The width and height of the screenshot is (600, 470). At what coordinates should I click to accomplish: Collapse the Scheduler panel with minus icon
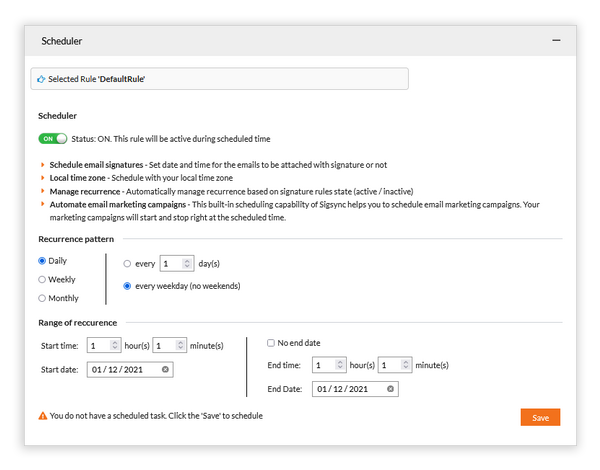click(556, 41)
